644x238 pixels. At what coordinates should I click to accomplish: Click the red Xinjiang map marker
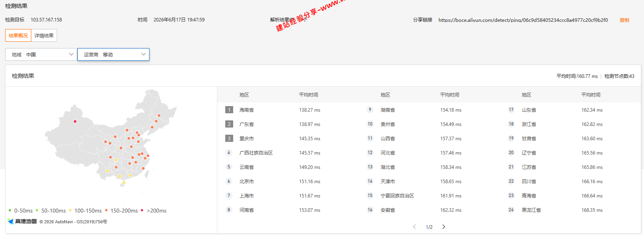75,122
